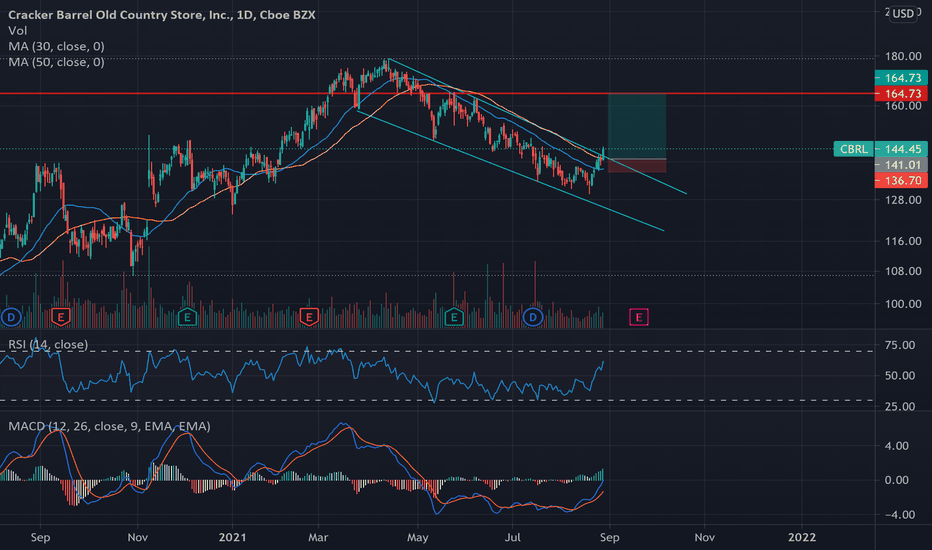Select the MA (30, close, 0) legend
Screen dimensions: 932x550
[56, 46]
